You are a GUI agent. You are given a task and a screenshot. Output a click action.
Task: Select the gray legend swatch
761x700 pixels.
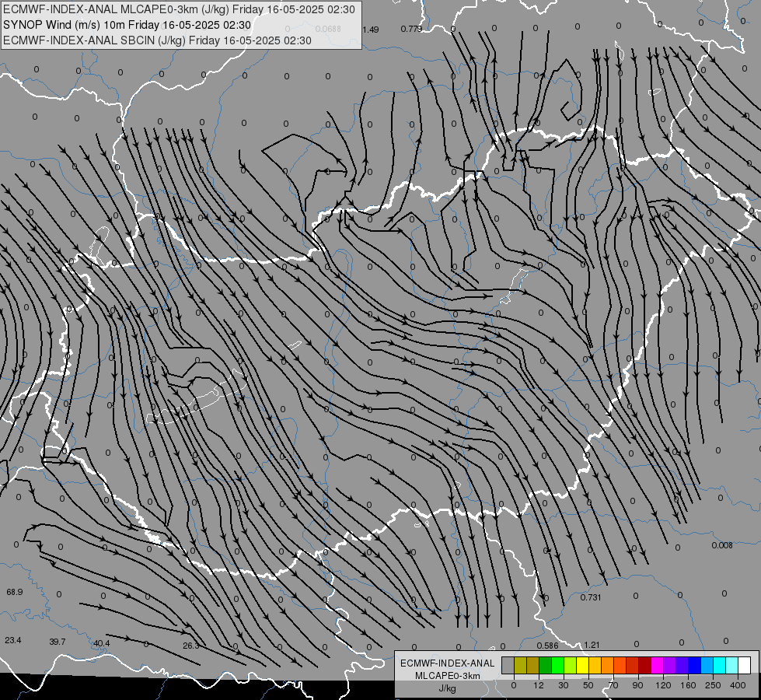[508, 665]
